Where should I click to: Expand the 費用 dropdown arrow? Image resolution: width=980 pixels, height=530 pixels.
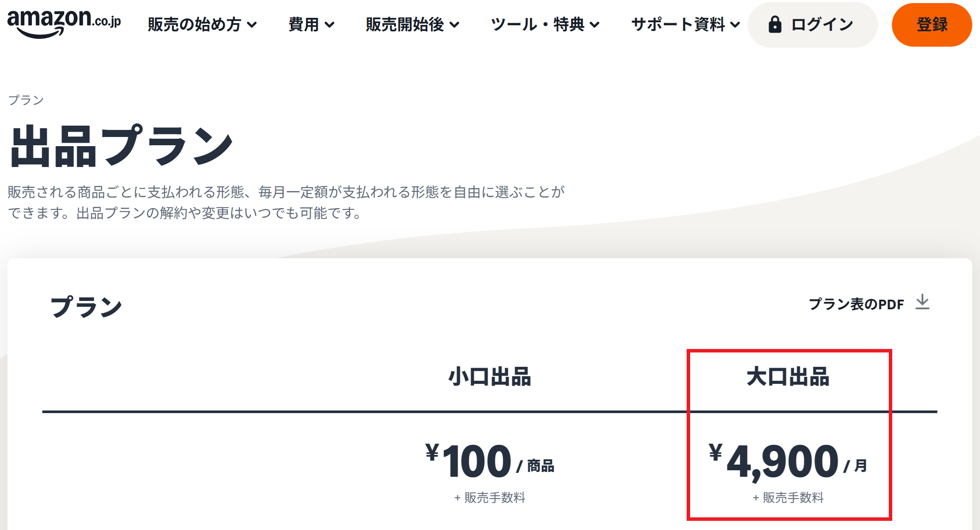coord(330,25)
